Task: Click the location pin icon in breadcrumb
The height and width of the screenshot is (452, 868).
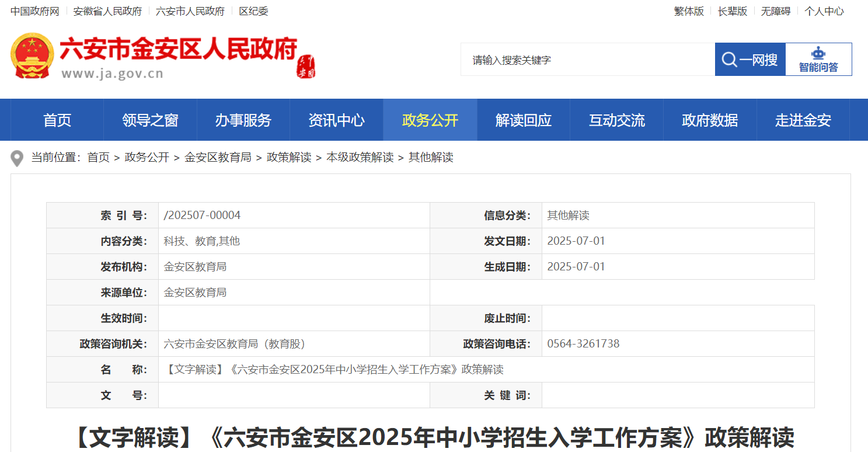Action: [x=18, y=158]
